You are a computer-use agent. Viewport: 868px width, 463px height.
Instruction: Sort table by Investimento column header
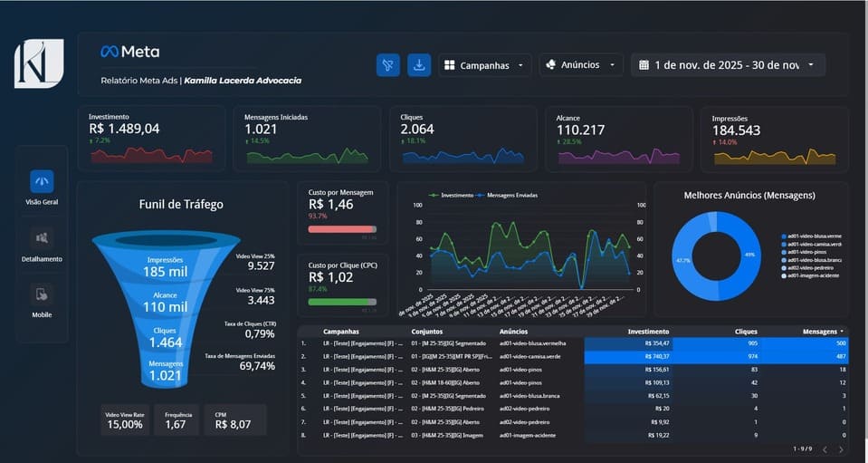click(x=648, y=332)
